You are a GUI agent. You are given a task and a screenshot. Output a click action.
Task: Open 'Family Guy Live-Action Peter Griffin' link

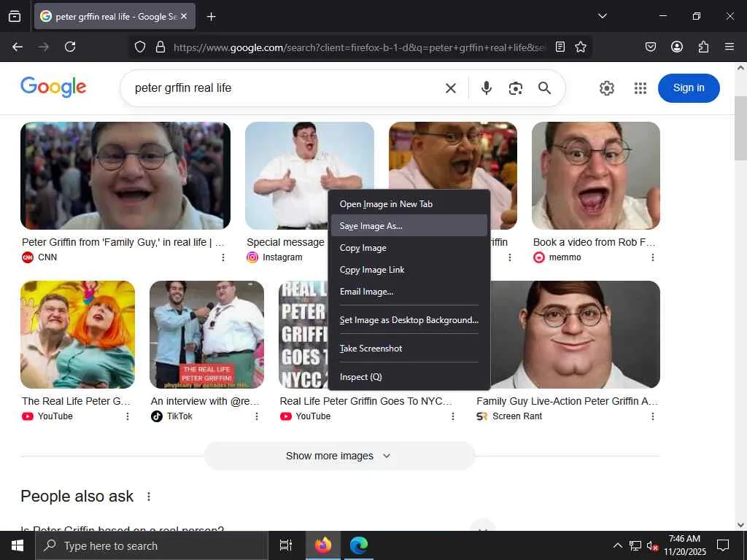tap(567, 401)
